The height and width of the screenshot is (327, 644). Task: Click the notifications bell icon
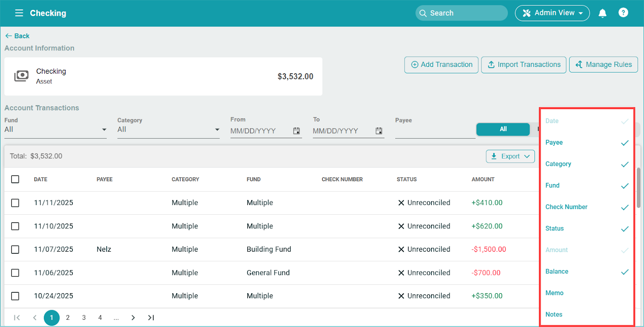pos(602,13)
